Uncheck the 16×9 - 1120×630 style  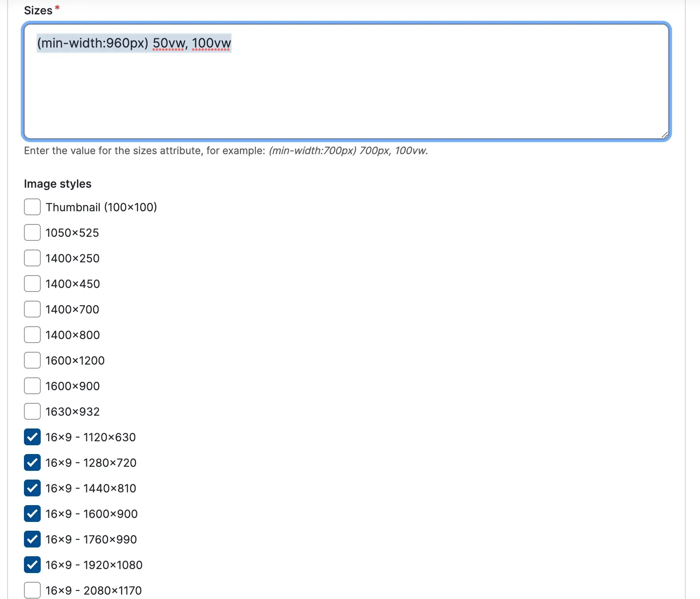point(32,437)
